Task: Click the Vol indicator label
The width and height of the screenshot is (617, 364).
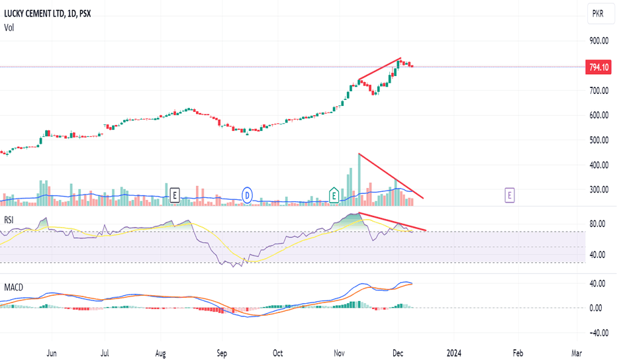Action: point(9,28)
